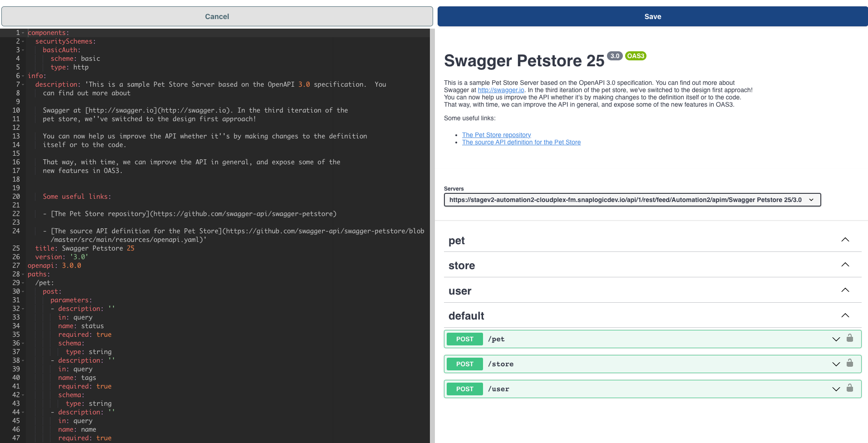Click the 'basicAuth:' editor line

[x=62, y=50]
